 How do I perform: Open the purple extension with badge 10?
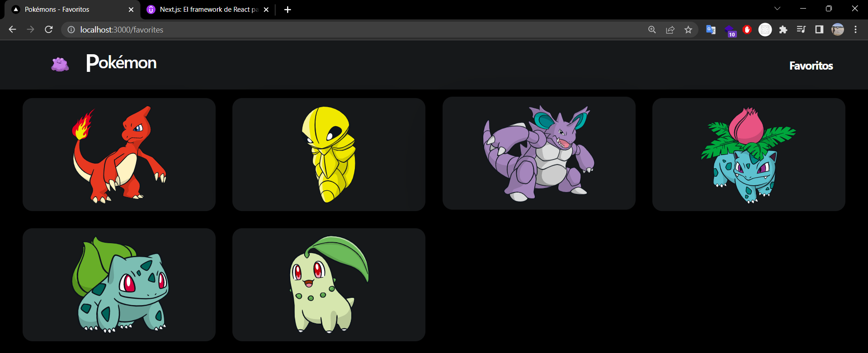click(730, 30)
